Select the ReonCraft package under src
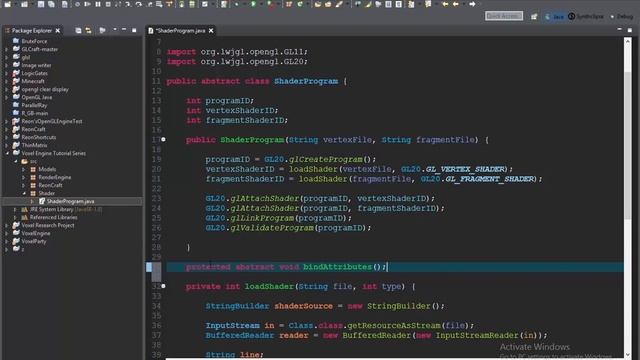 [x=50, y=185]
